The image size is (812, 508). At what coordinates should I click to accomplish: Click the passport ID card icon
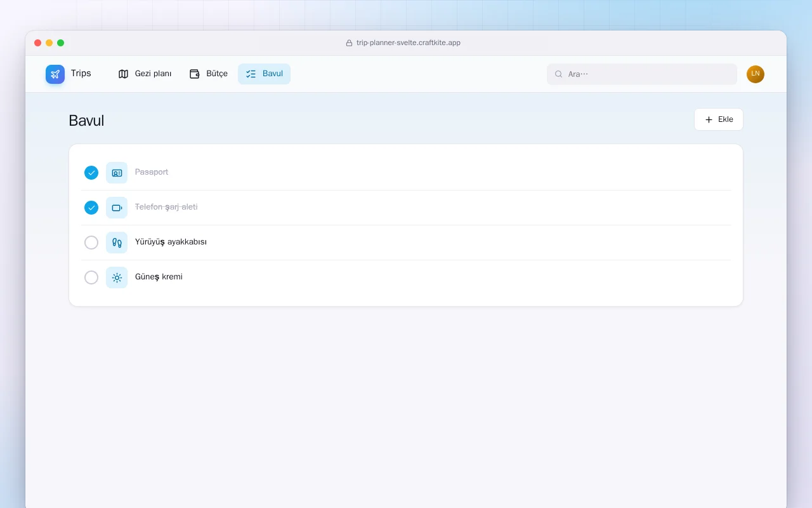coord(117,173)
